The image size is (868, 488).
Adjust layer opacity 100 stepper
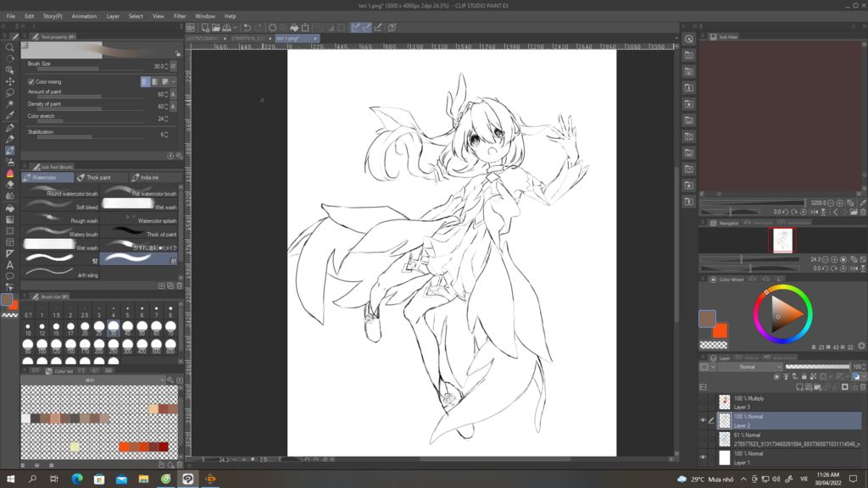(864, 367)
